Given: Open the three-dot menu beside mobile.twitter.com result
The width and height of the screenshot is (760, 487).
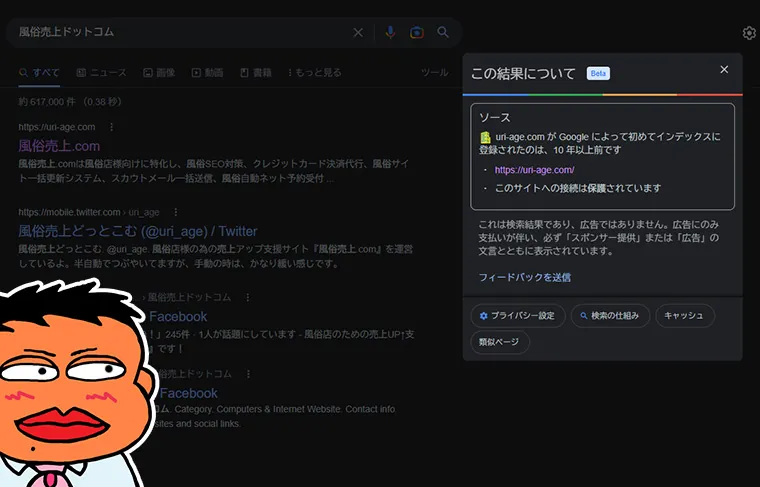Looking at the screenshot, I should point(175,212).
